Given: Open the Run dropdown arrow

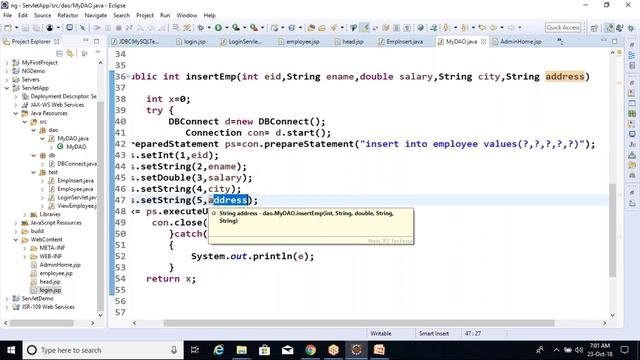Looking at the screenshot, I should tap(227, 28).
